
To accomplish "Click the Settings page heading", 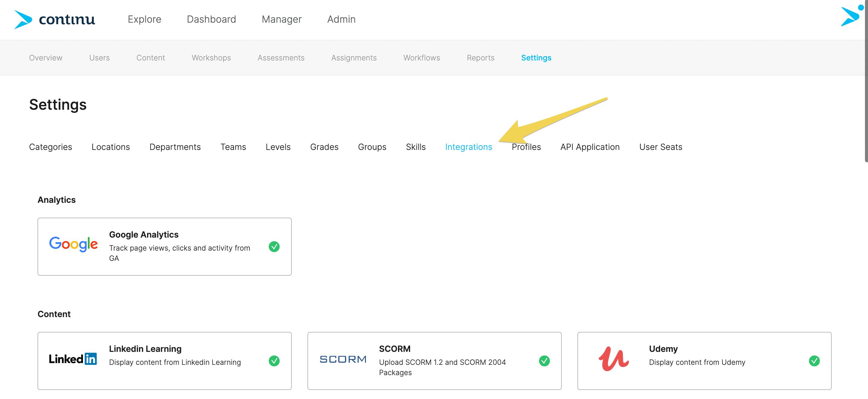I will coord(58,105).
